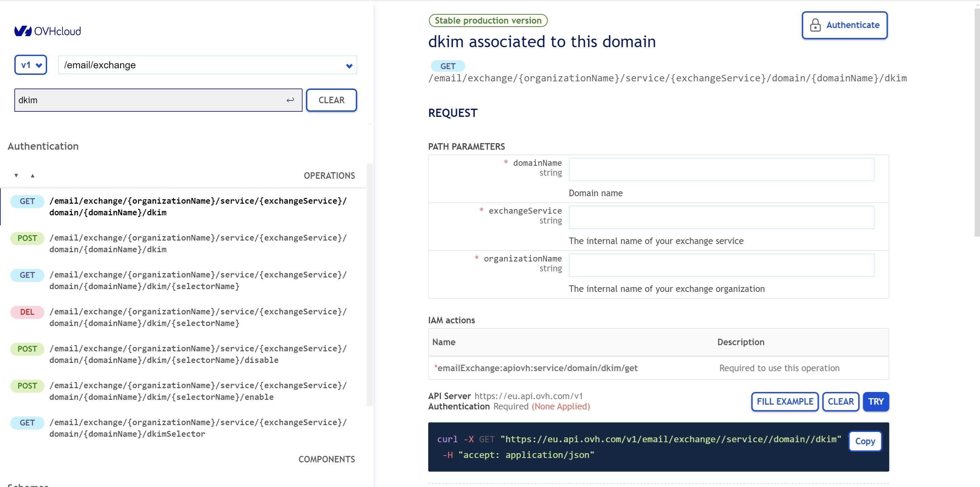The height and width of the screenshot is (487, 980).
Task: Click the organizationName input field
Action: (x=721, y=265)
